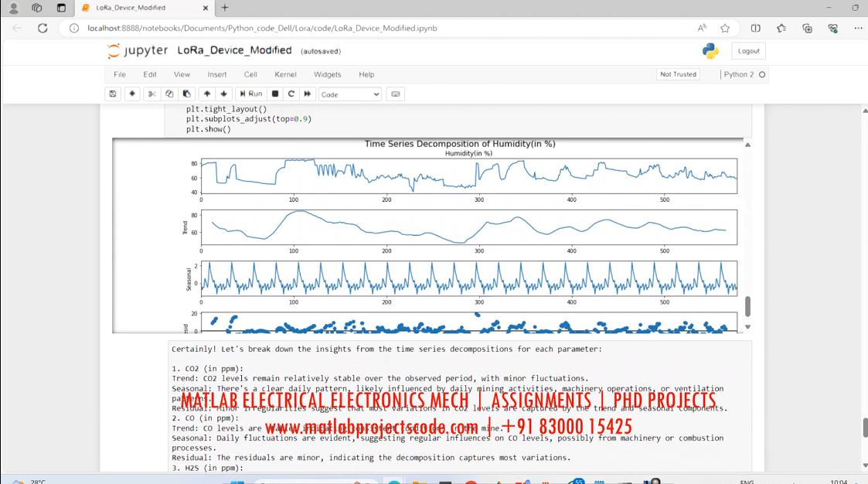This screenshot has height=484, width=868.
Task: Open the Cell menu
Action: pyautogui.click(x=250, y=74)
